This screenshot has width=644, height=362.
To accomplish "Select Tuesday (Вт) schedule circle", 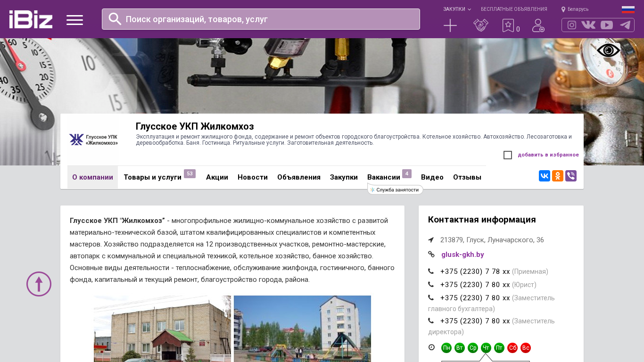I will pos(460,348).
